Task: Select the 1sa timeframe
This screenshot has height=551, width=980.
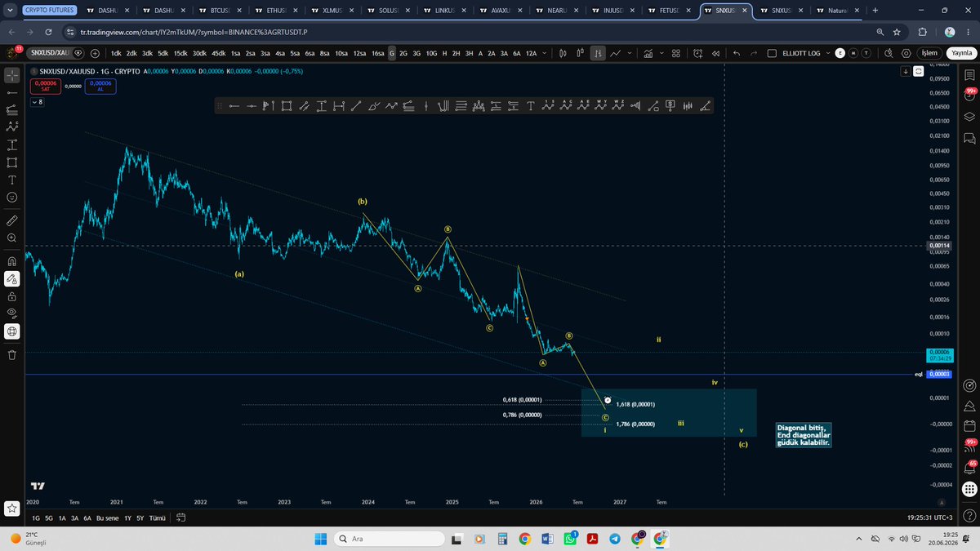Action: (235, 53)
